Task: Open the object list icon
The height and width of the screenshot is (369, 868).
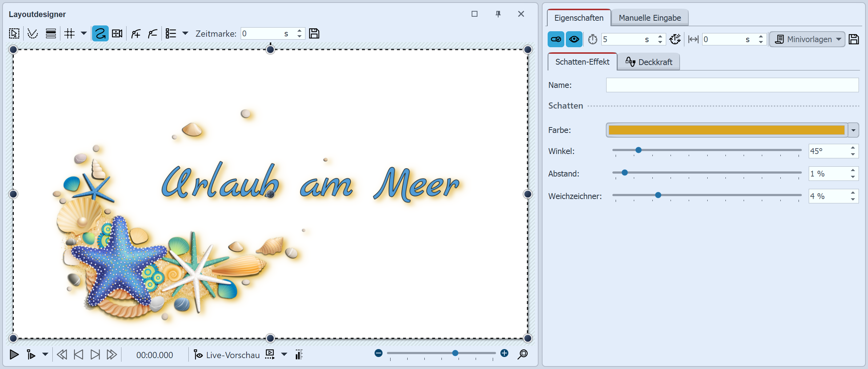Action: pyautogui.click(x=171, y=33)
